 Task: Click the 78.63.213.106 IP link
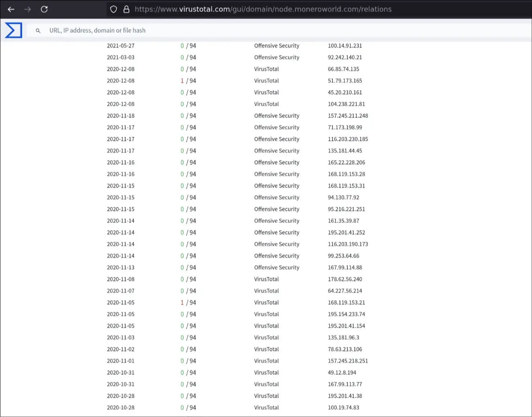345,349
